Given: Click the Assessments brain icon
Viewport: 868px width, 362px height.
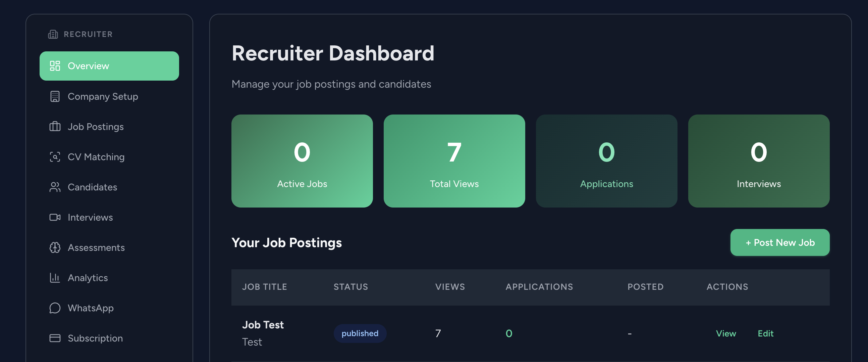Looking at the screenshot, I should (55, 247).
